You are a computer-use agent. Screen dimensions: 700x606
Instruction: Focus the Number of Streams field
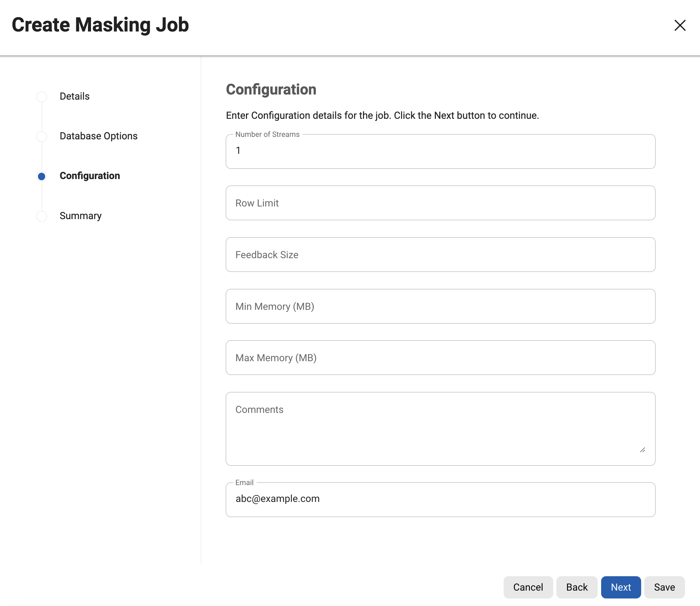pos(440,151)
